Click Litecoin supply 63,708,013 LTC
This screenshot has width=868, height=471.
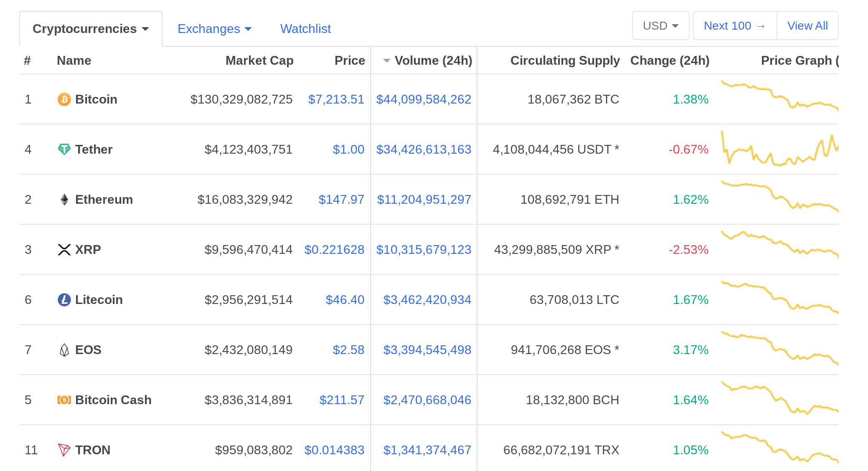tap(574, 300)
